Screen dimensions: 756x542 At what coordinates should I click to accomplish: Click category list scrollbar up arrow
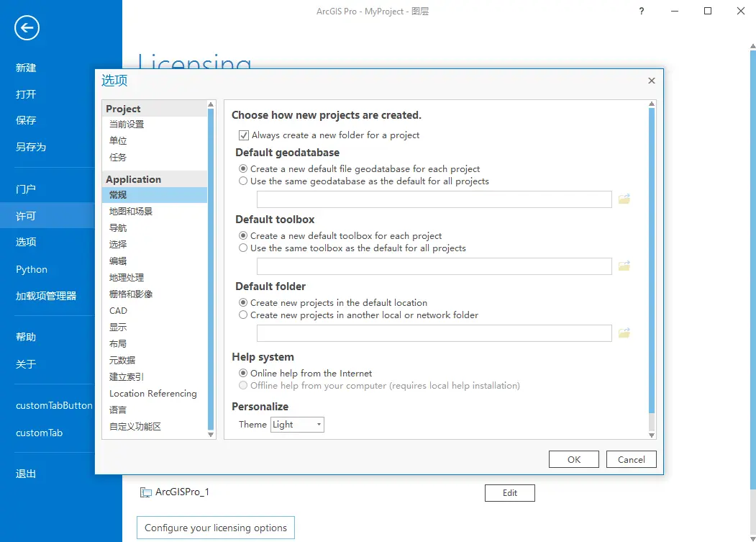211,104
